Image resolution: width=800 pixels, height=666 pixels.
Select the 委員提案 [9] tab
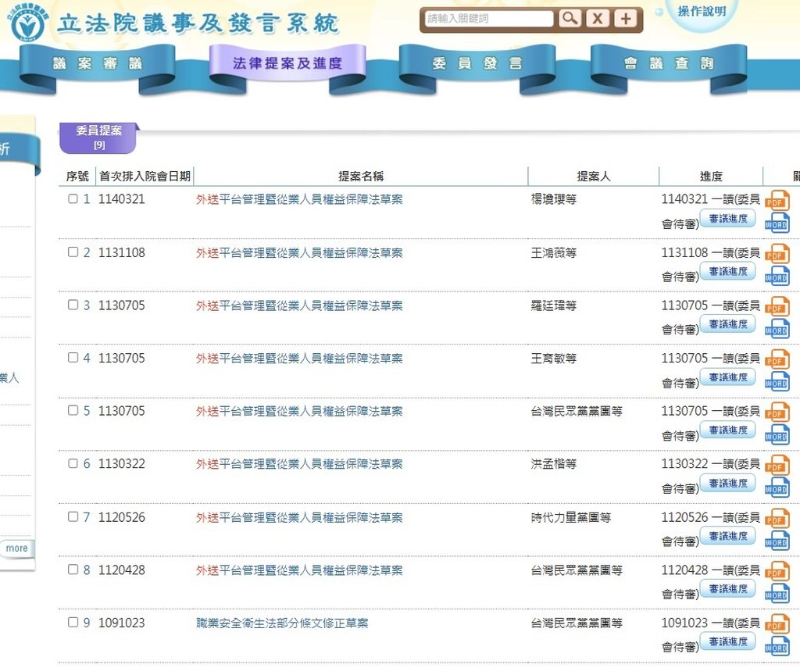click(98, 138)
